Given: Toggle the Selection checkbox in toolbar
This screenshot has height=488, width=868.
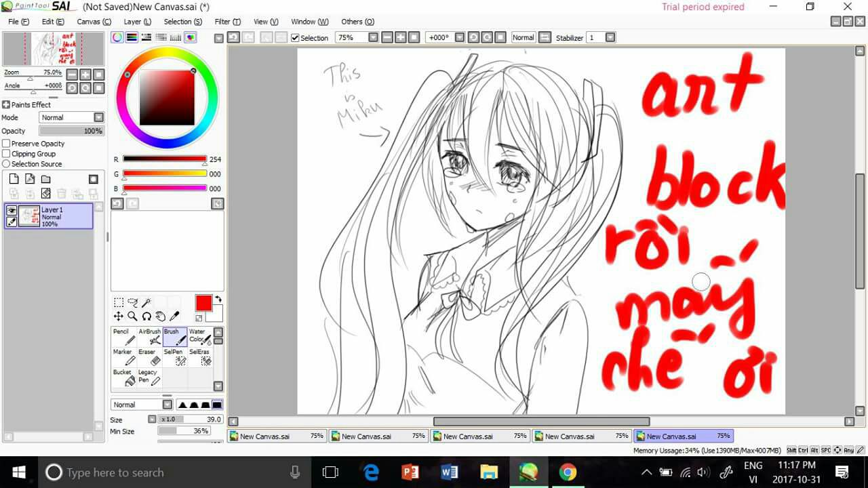Looking at the screenshot, I should (295, 38).
